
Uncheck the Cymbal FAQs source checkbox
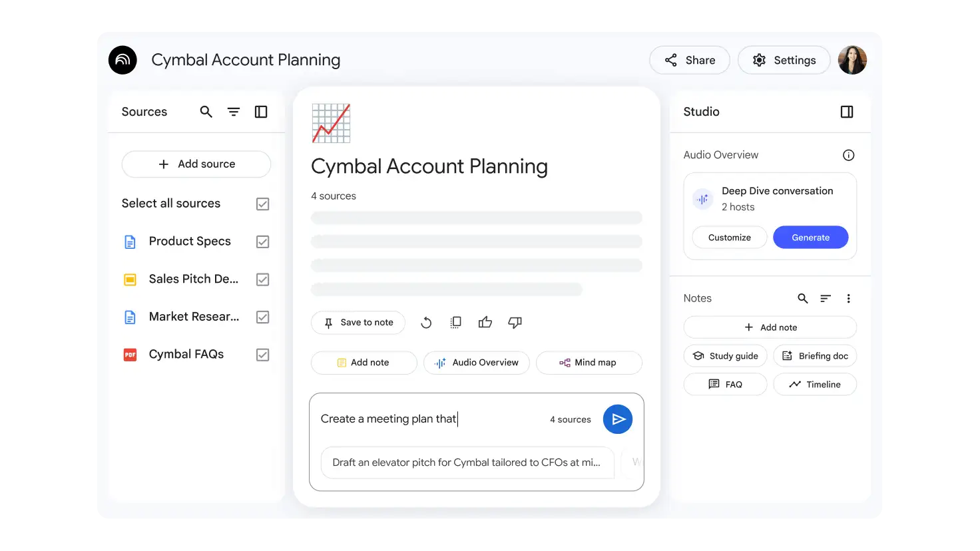pos(263,355)
